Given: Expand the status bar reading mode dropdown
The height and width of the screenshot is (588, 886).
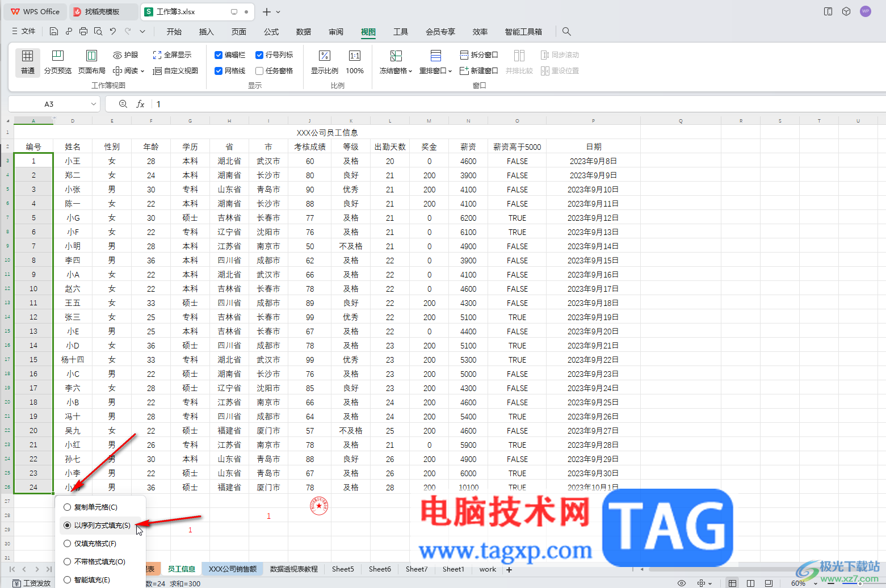Looking at the screenshot, I should point(710,583).
